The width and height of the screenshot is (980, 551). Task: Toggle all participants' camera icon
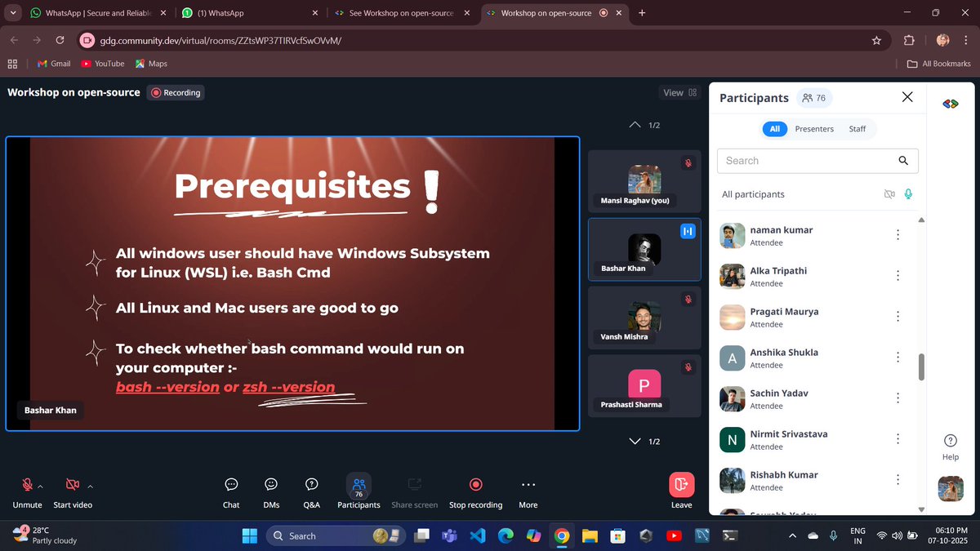[x=889, y=194]
